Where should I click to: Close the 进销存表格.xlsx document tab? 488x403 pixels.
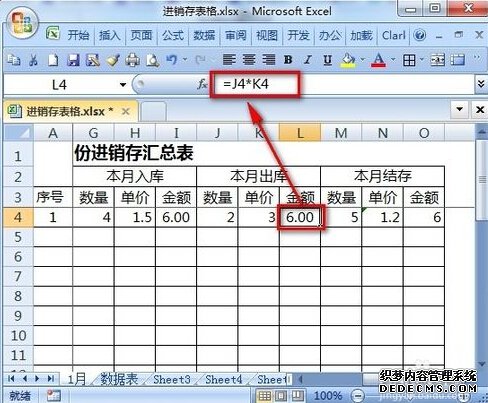126,111
